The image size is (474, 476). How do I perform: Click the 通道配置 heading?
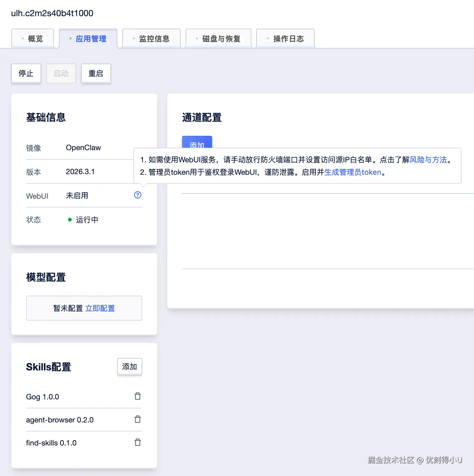tap(202, 118)
